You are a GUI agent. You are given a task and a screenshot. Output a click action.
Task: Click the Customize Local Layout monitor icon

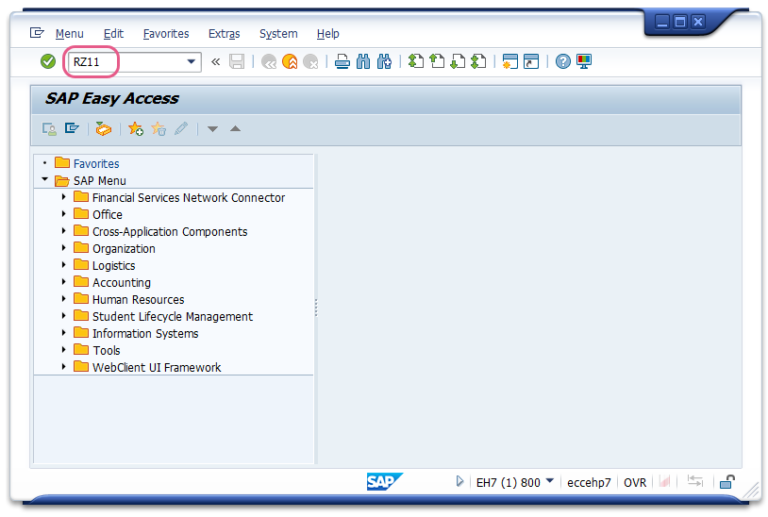point(584,62)
